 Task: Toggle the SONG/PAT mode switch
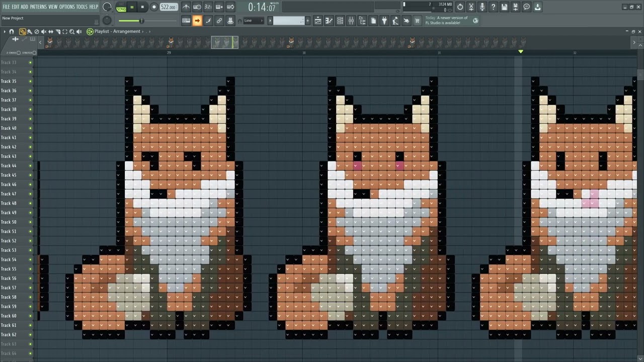click(x=121, y=7)
